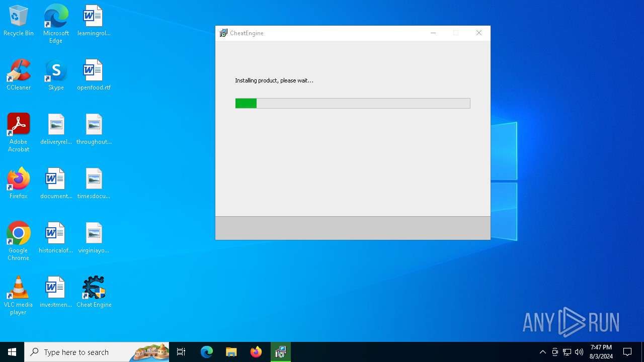The width and height of the screenshot is (644, 362).
Task: Click the CheatEngine installer taskbar button
Action: (281, 352)
